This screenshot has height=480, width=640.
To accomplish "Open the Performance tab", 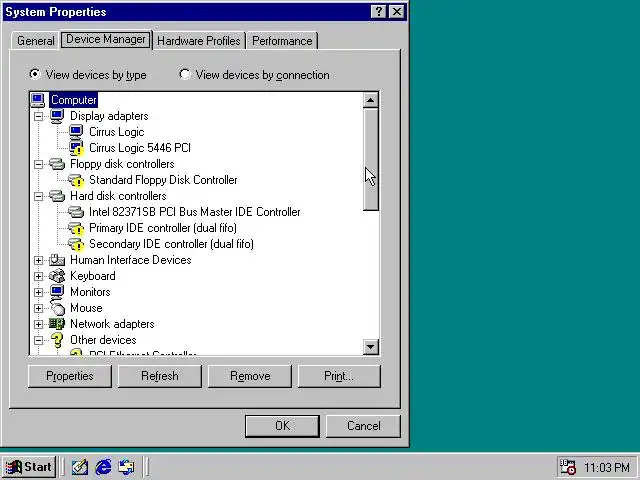I will pos(282,41).
